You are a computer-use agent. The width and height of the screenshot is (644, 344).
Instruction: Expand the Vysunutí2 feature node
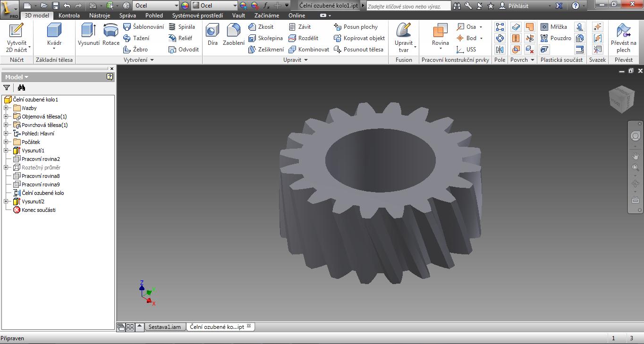click(6, 201)
